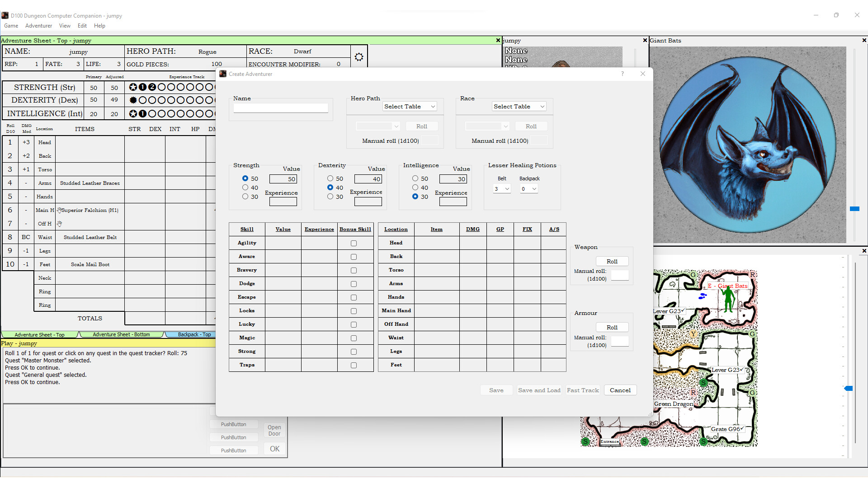
Task: Open character settings via the gear icon
Action: tap(359, 57)
